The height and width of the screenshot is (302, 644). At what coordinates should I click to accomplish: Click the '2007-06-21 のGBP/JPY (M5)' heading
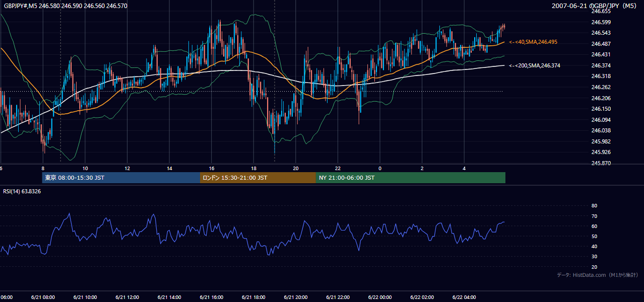595,6
